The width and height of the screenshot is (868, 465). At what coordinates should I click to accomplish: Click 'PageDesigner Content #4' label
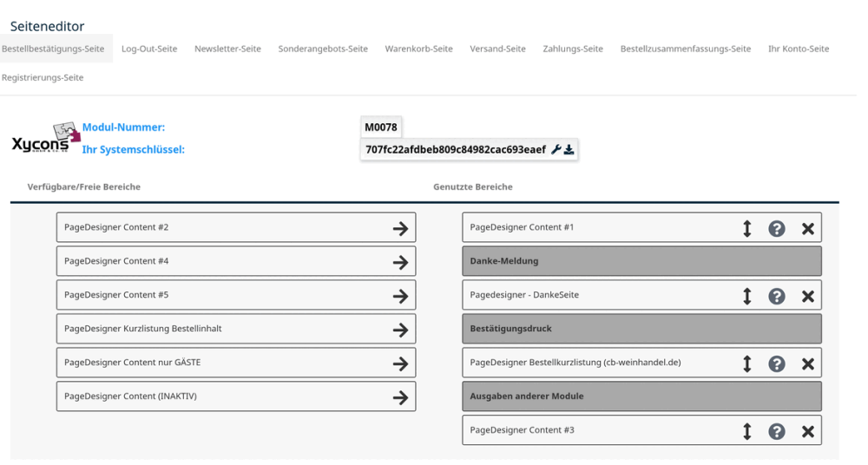click(x=116, y=261)
